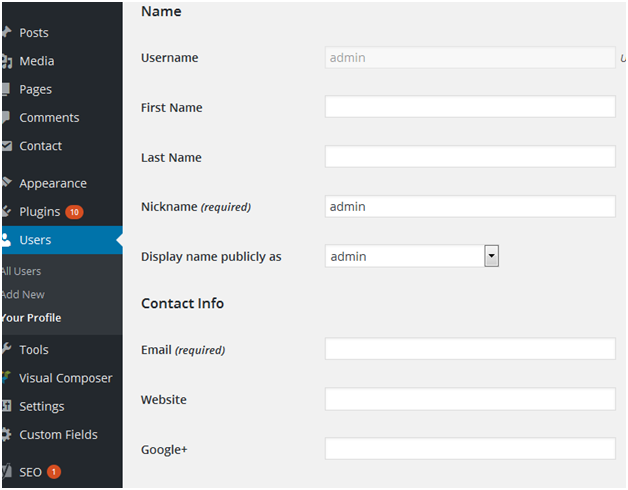The width and height of the screenshot is (628, 490).
Task: Open the Custom Fields menu
Action: pyautogui.click(x=58, y=435)
